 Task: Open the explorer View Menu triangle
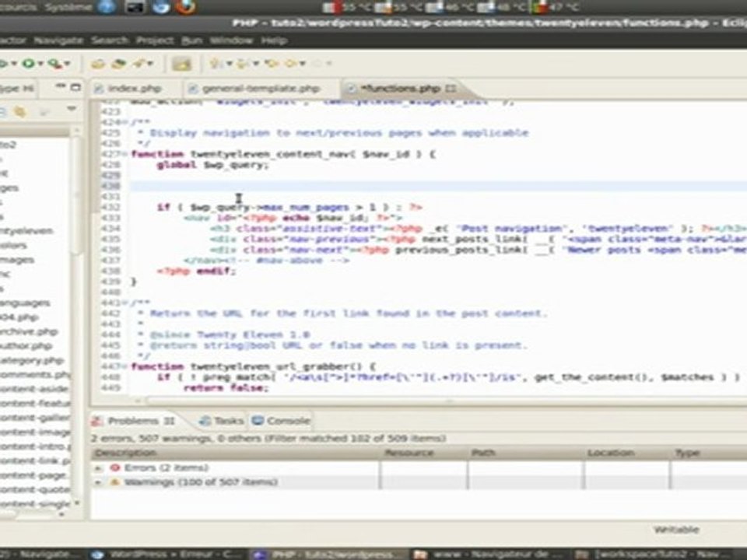[72, 109]
